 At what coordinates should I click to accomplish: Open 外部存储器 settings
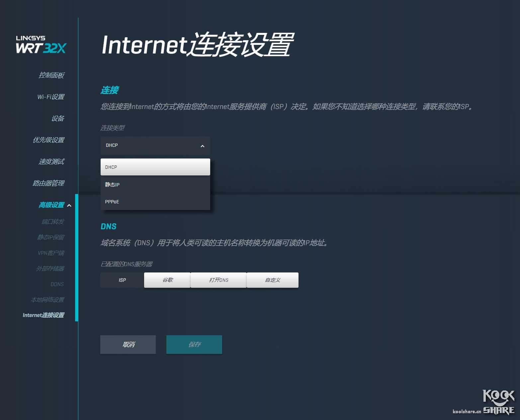click(x=51, y=268)
